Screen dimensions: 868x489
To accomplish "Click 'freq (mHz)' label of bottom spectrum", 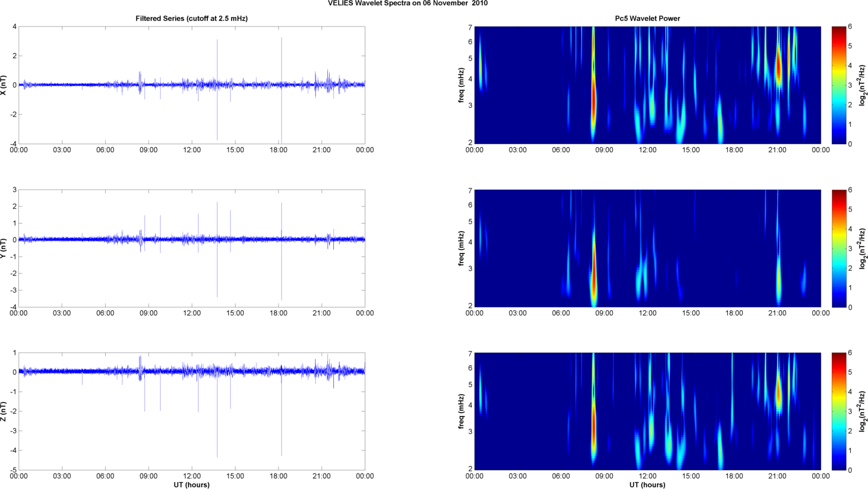I will click(461, 411).
